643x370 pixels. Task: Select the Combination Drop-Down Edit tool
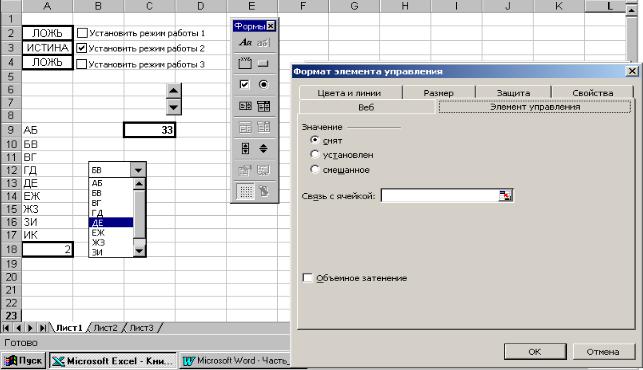(264, 127)
